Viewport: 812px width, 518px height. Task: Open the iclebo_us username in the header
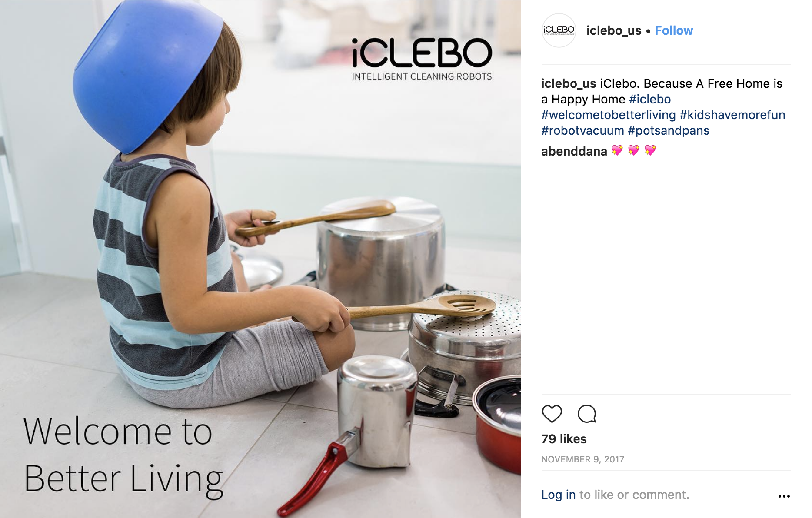[613, 30]
